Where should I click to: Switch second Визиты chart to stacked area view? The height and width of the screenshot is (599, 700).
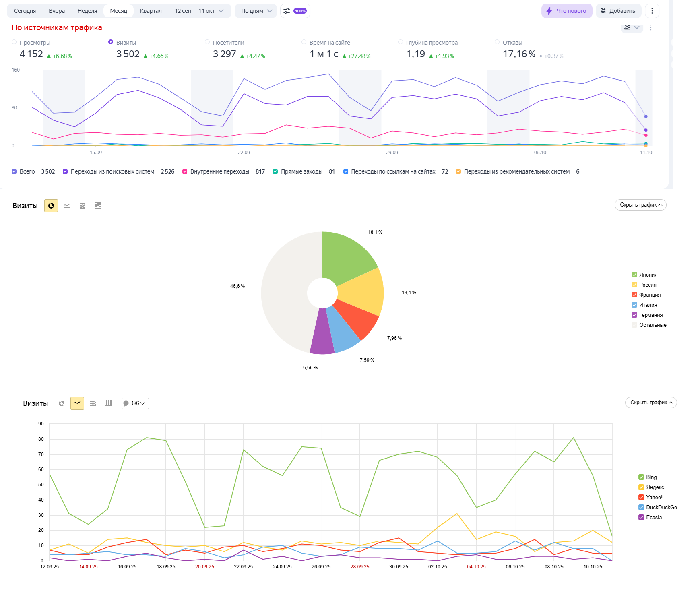(93, 403)
